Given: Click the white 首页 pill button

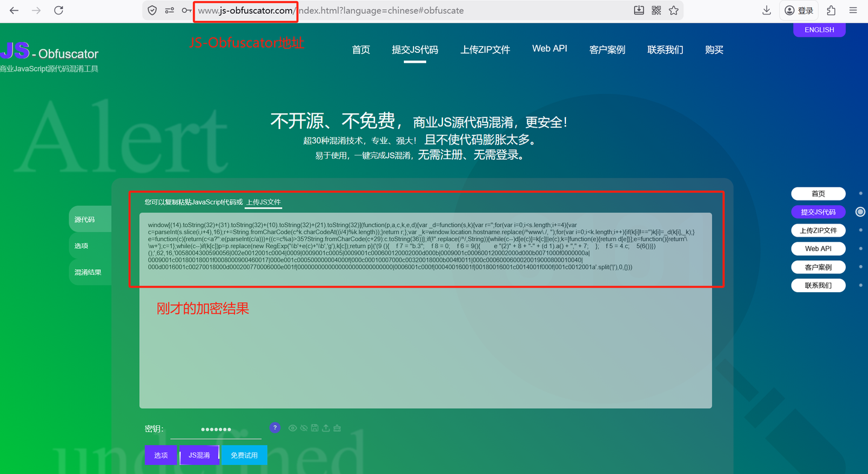Looking at the screenshot, I should [x=818, y=193].
